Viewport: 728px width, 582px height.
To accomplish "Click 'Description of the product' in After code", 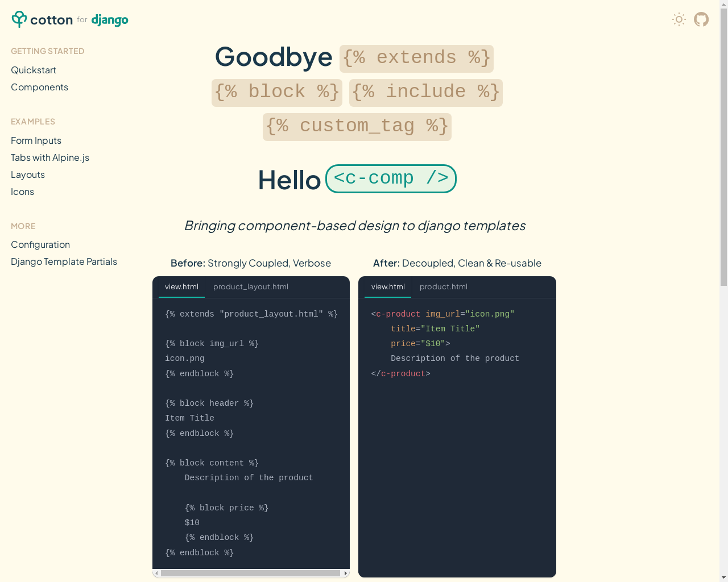I will 455,359.
